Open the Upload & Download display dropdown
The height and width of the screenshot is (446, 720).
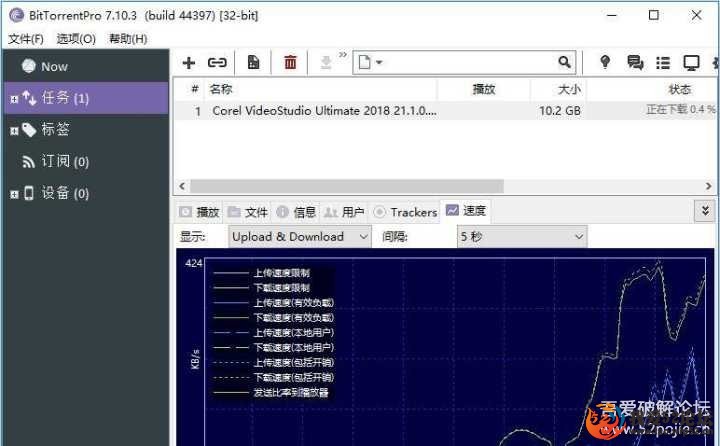tap(300, 237)
